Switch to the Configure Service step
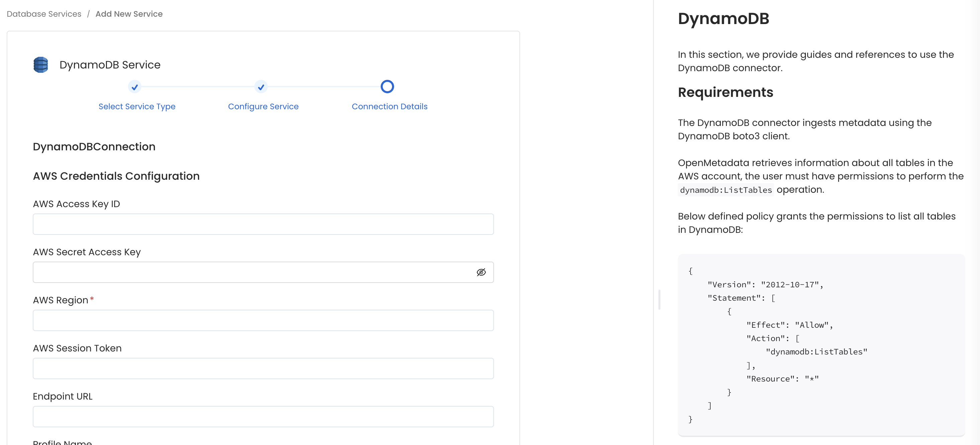This screenshot has width=980, height=445. pos(263,106)
